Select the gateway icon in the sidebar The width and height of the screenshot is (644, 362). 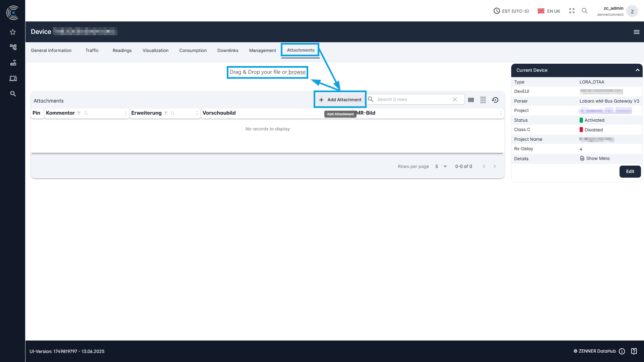13,63
